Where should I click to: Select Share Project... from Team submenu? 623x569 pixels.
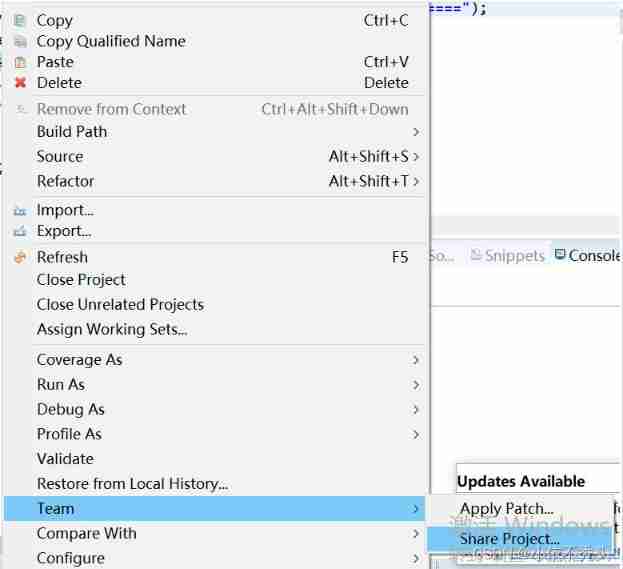(x=509, y=540)
